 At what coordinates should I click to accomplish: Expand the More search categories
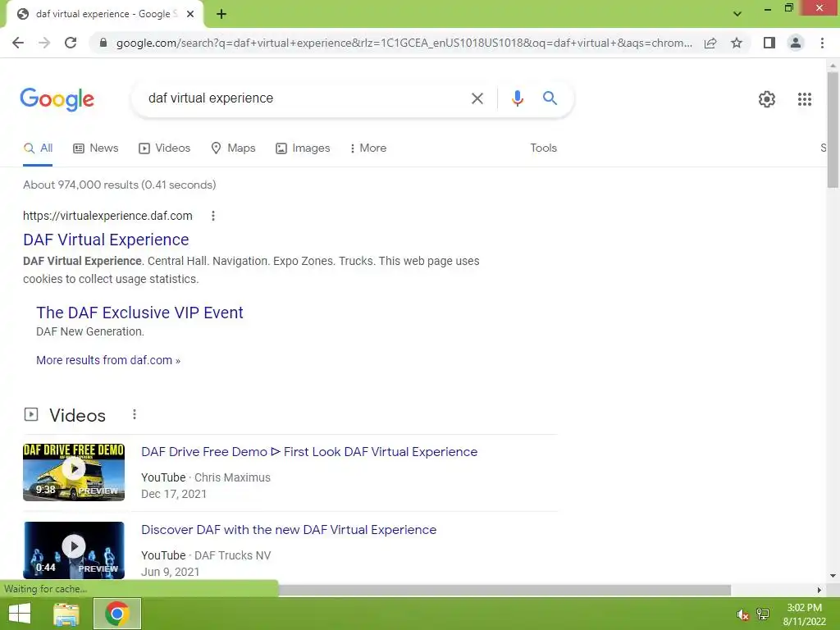tap(368, 148)
